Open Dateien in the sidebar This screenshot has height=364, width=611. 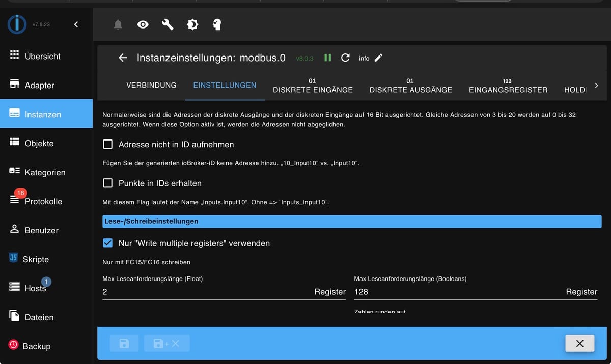coord(46,317)
